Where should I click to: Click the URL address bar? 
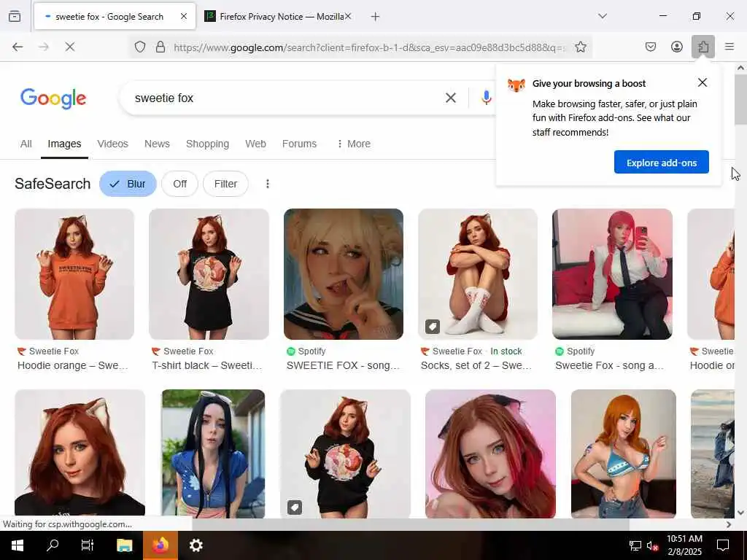coord(369,47)
